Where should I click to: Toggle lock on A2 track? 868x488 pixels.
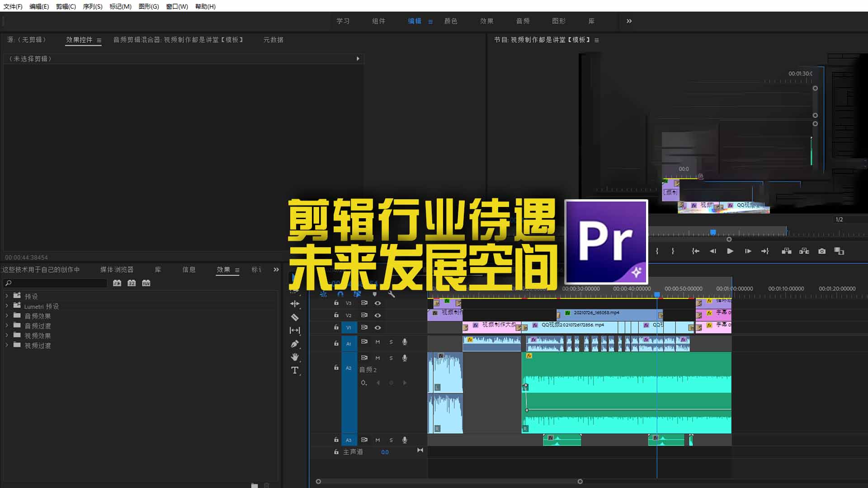click(x=336, y=367)
